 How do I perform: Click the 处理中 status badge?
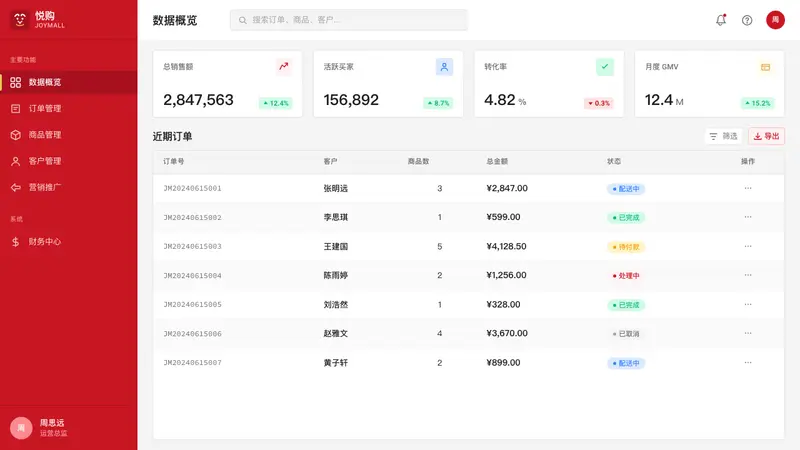coord(626,276)
